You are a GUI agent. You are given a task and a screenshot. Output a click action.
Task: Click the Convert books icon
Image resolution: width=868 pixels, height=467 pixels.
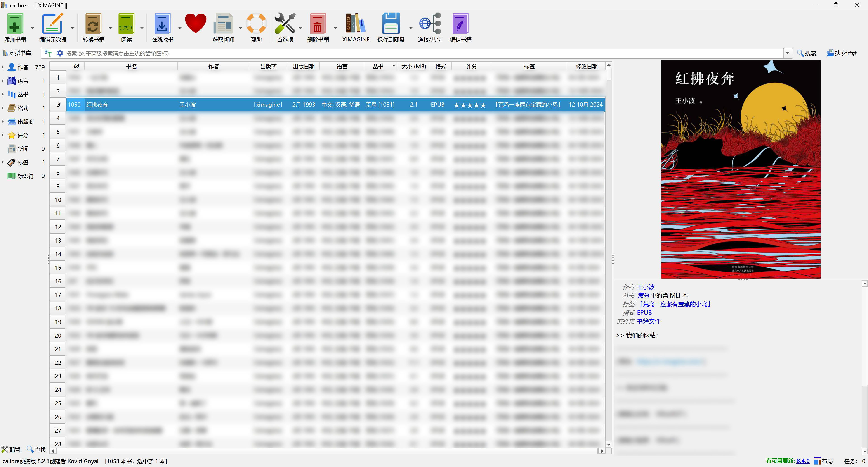[x=93, y=24]
